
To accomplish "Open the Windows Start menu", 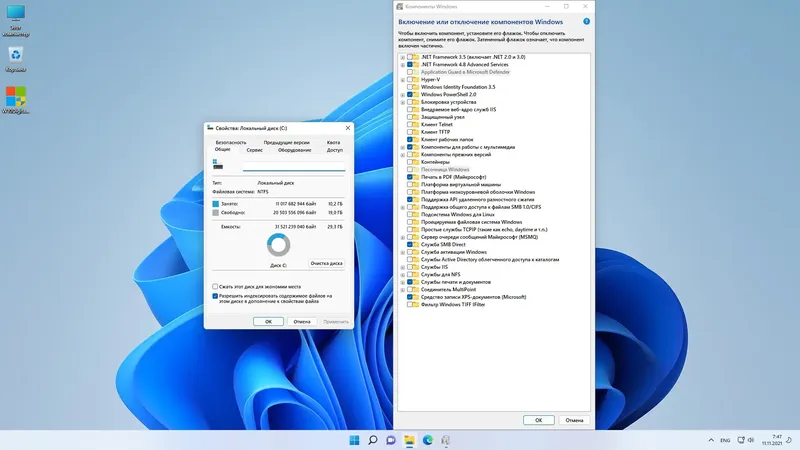I will tap(354, 440).
